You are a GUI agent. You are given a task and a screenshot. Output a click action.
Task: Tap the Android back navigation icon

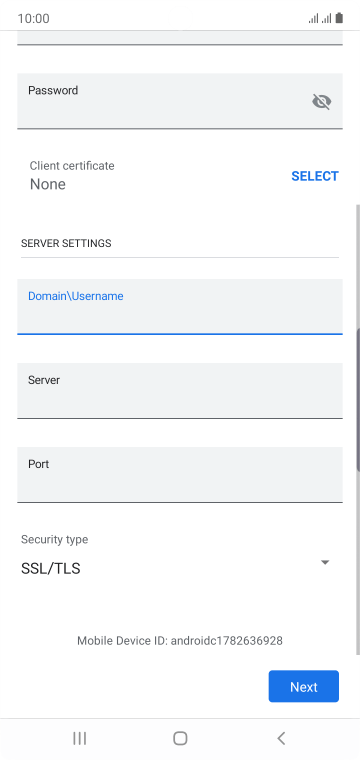pyautogui.click(x=281, y=738)
